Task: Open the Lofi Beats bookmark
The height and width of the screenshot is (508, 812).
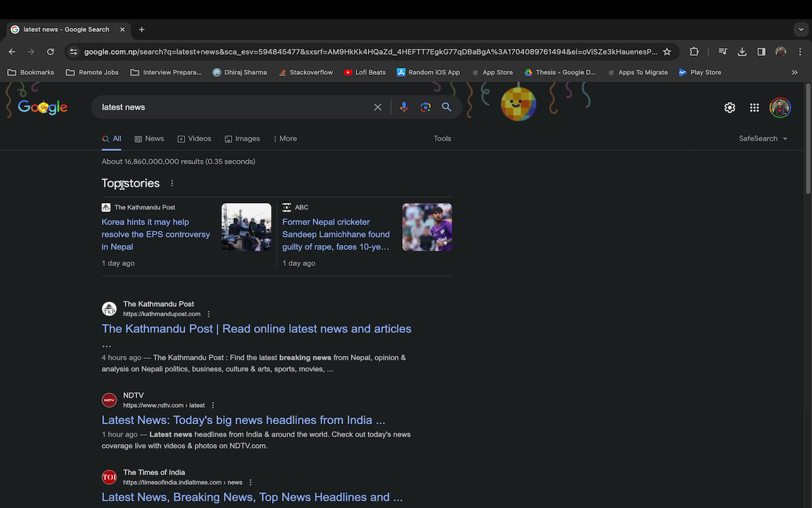Action: tap(365, 72)
